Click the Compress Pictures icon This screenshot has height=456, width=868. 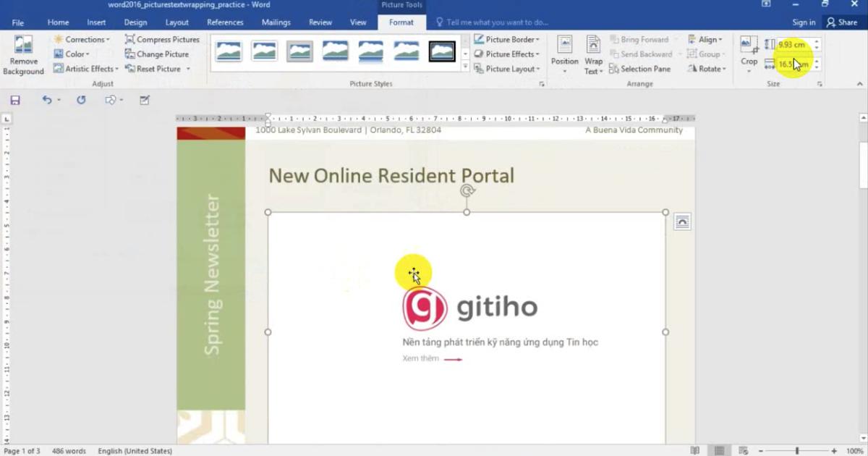(162, 40)
